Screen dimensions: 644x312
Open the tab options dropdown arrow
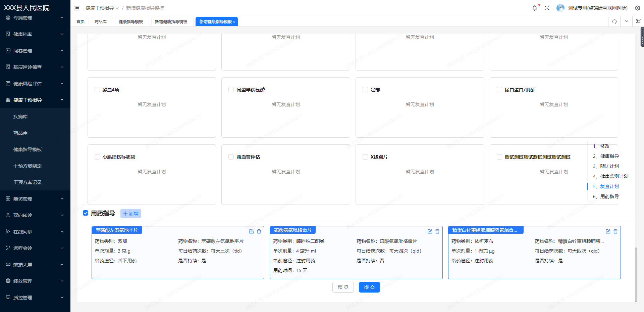(x=626, y=21)
